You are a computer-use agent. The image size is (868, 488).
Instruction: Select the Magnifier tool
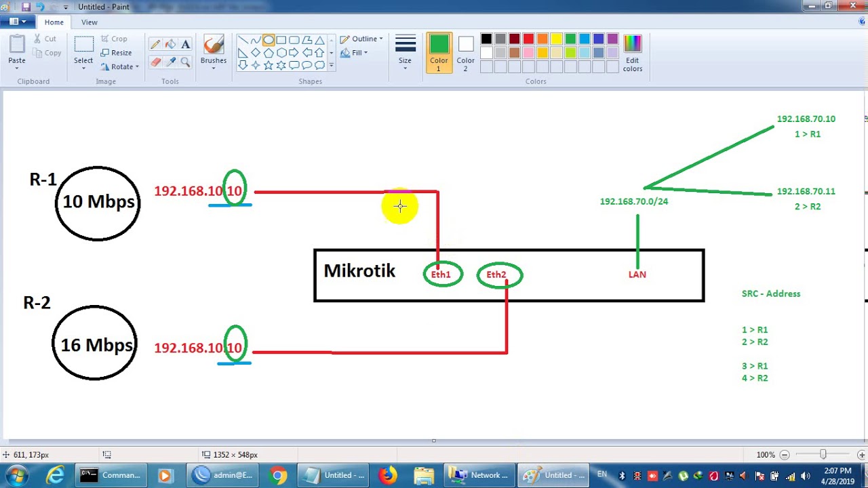pyautogui.click(x=185, y=62)
